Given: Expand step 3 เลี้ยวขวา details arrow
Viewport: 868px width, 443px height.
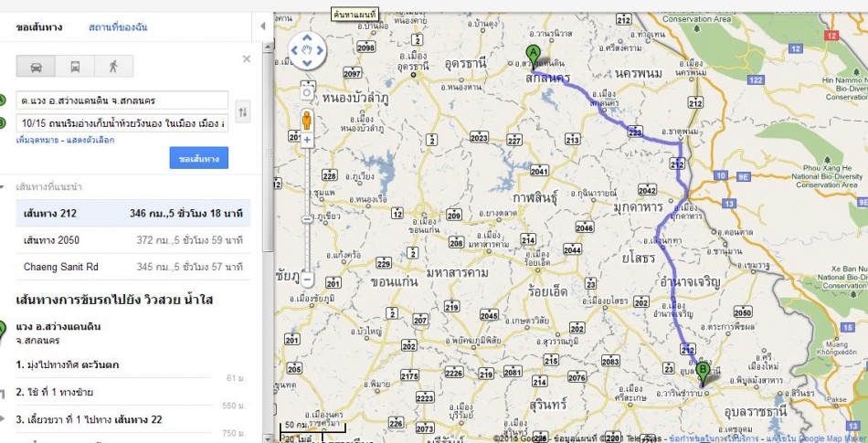Looking at the screenshot, I should (2, 419).
